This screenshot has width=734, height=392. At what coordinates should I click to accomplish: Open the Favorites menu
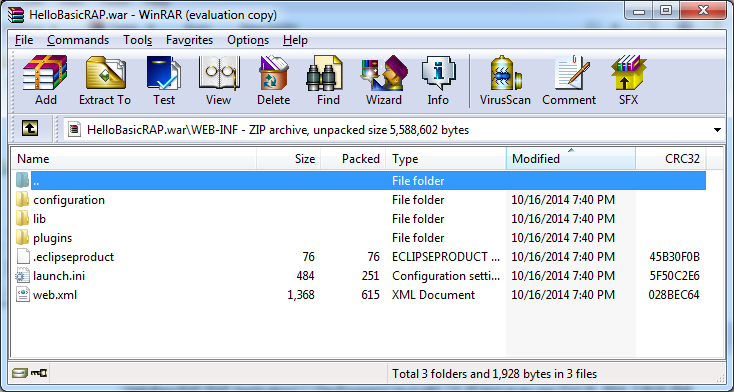(189, 40)
